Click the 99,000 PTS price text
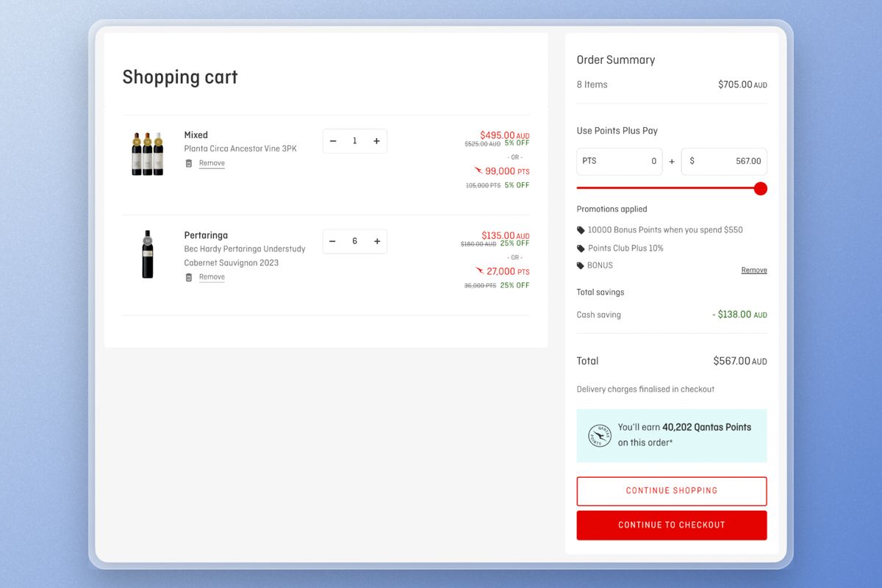Viewport: 882px width, 588px height. (x=507, y=171)
